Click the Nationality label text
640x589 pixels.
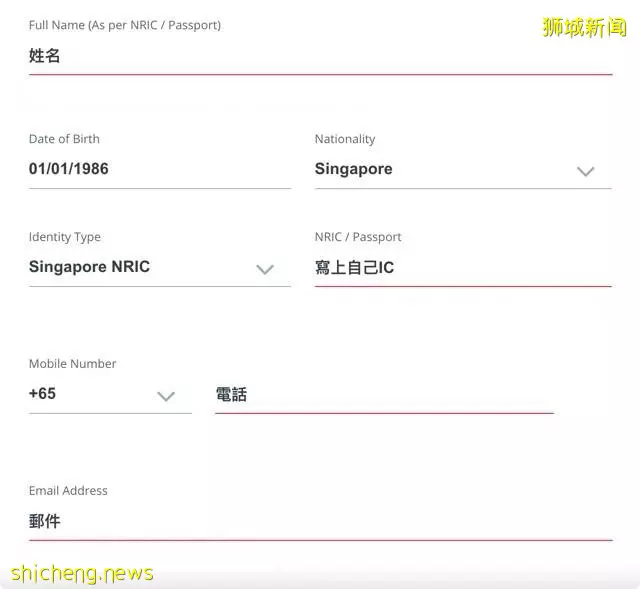point(345,139)
